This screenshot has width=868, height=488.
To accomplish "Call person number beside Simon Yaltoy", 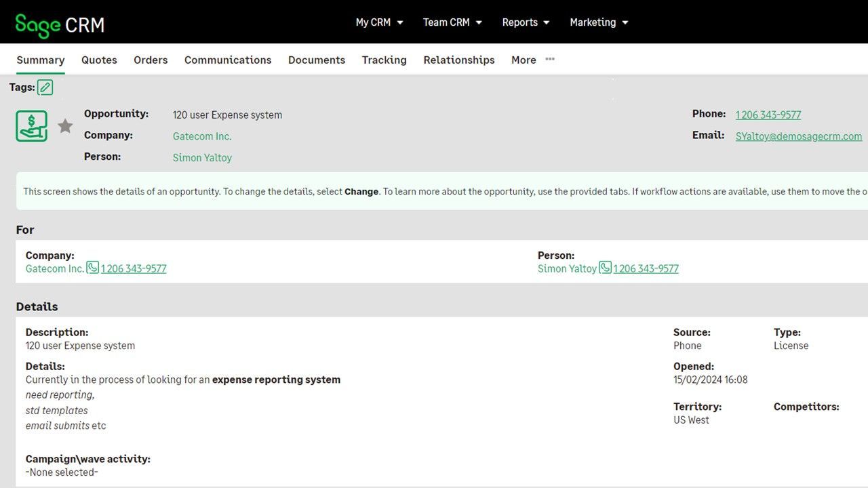I will (646, 268).
